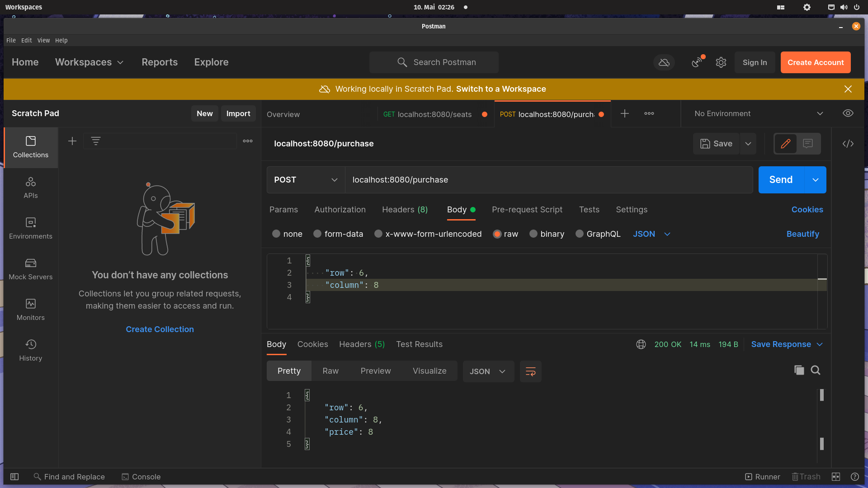The width and height of the screenshot is (868, 488).
Task: Open the raw body JSON type dropdown
Action: 651,234
